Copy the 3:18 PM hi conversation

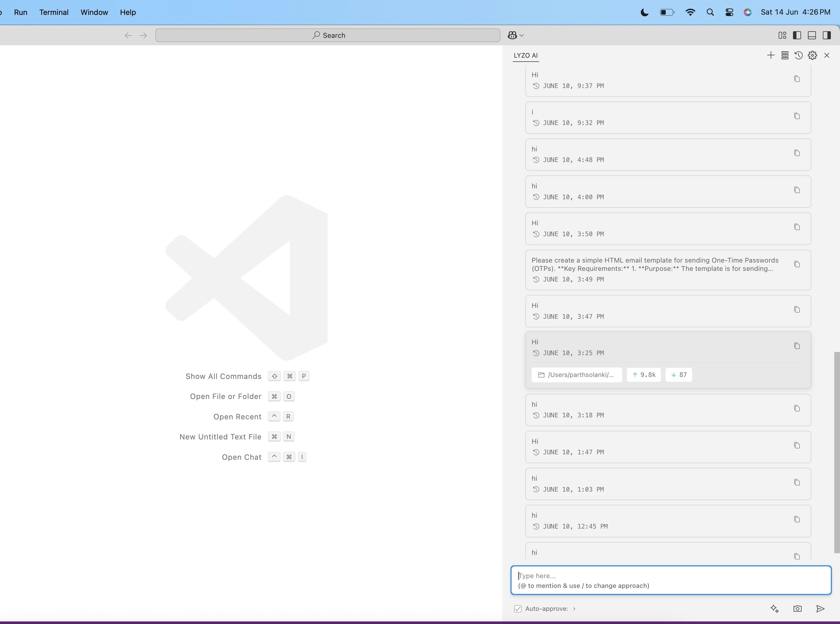click(797, 408)
